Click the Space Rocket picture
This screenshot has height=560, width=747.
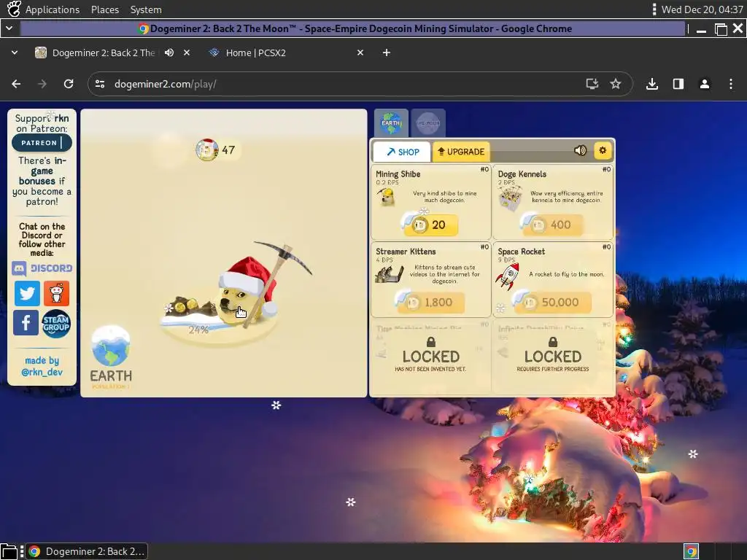point(508,275)
